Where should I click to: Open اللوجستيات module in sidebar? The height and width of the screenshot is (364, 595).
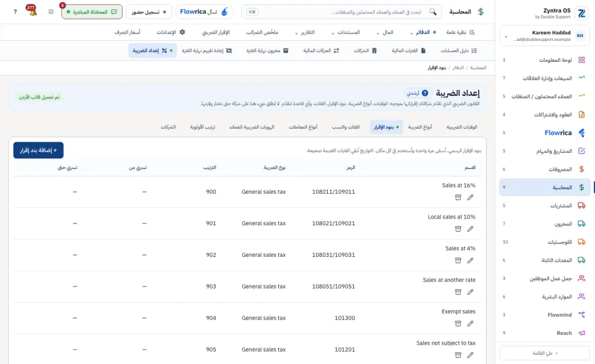(x=545, y=242)
